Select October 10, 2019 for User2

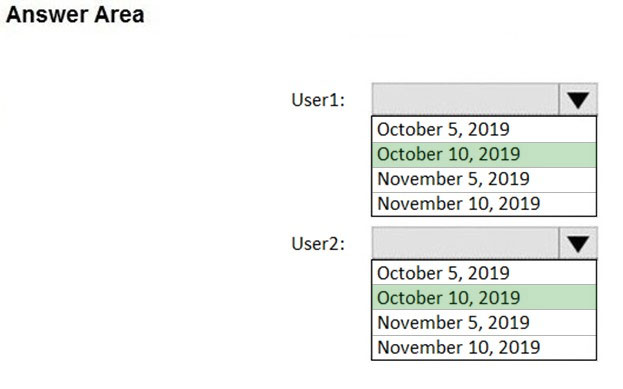[484, 298]
